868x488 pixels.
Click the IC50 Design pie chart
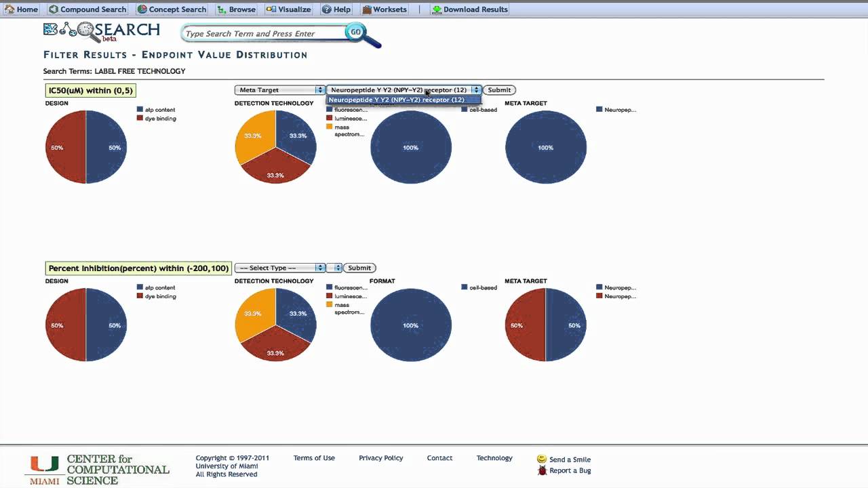(x=86, y=147)
